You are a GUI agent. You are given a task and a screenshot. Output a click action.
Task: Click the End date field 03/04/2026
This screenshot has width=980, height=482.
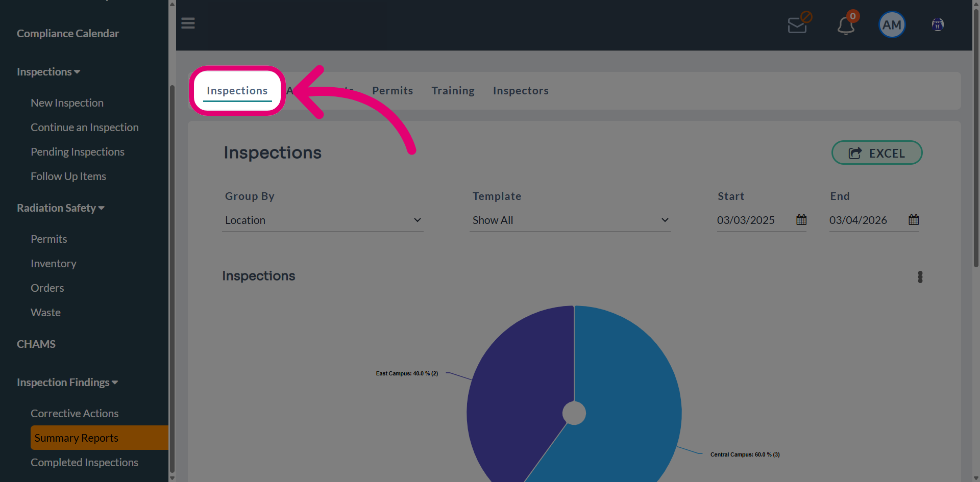874,220
